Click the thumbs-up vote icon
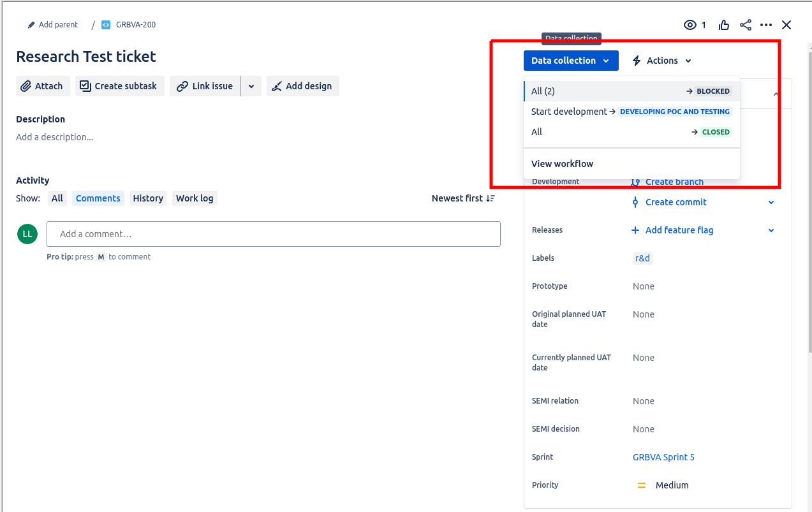The height and width of the screenshot is (512, 812). click(724, 25)
